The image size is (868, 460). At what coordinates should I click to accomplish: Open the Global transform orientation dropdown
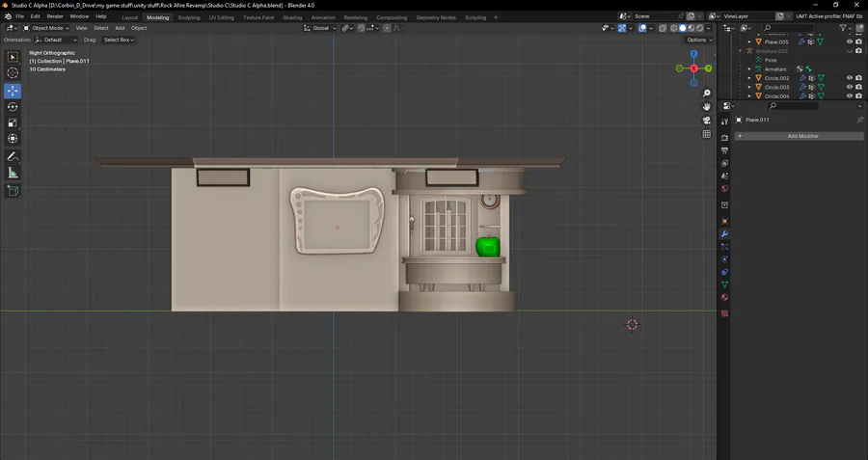click(x=321, y=28)
